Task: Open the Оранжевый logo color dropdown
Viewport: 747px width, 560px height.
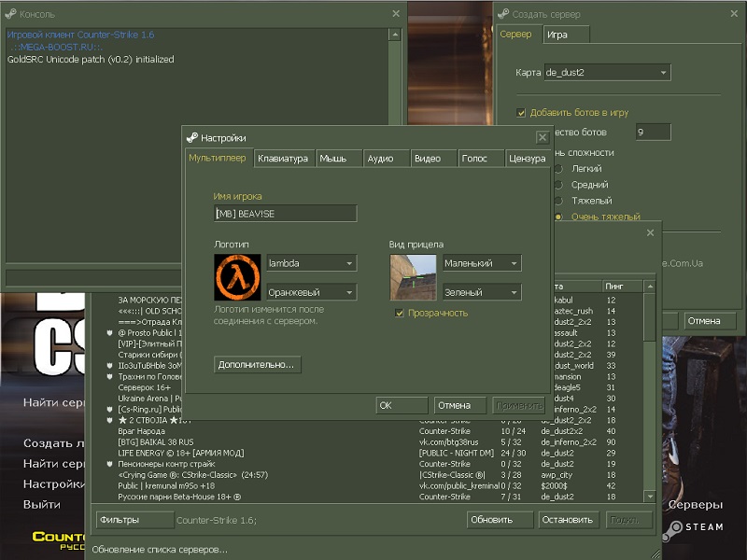Action: point(312,292)
